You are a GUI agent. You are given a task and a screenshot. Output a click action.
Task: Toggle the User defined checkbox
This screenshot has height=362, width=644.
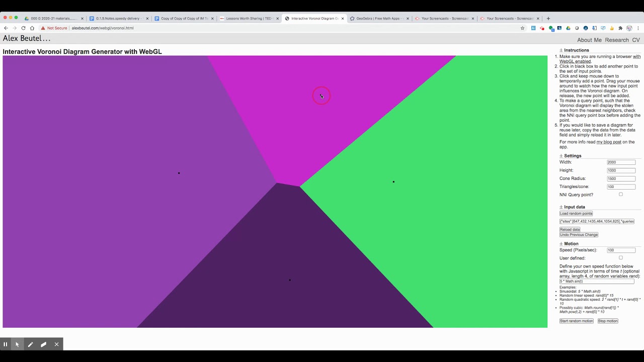tap(620, 258)
